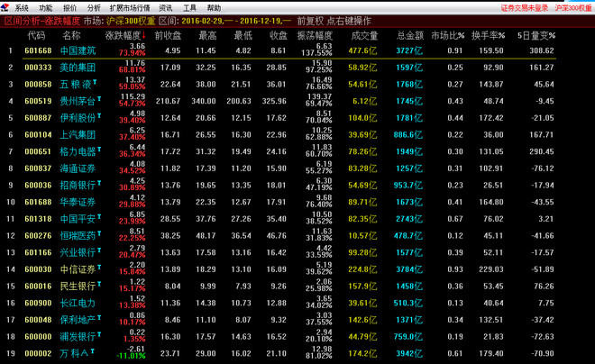Sort by 成交量 column header
595x364 pixels.
(365, 36)
